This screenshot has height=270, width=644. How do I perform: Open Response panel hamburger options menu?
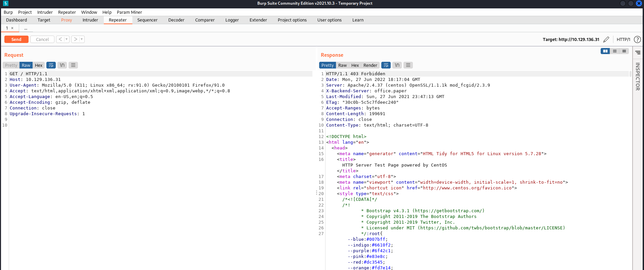(x=408, y=65)
